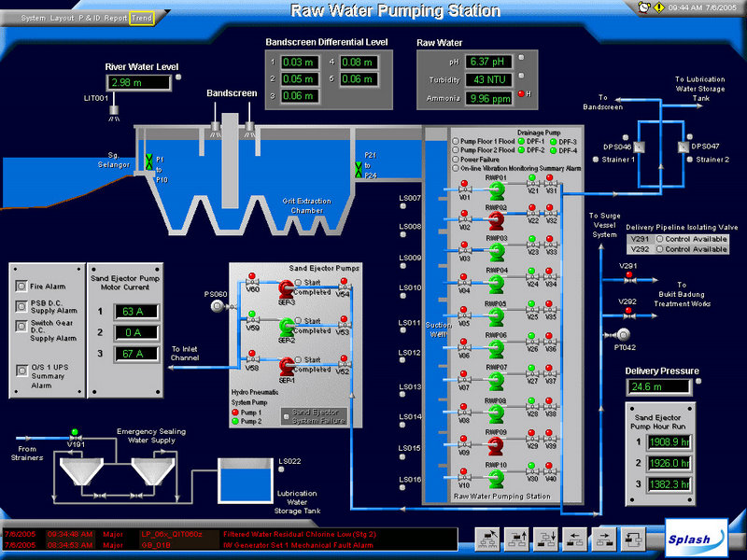Click the navigate-up-one-level page button

516,539
